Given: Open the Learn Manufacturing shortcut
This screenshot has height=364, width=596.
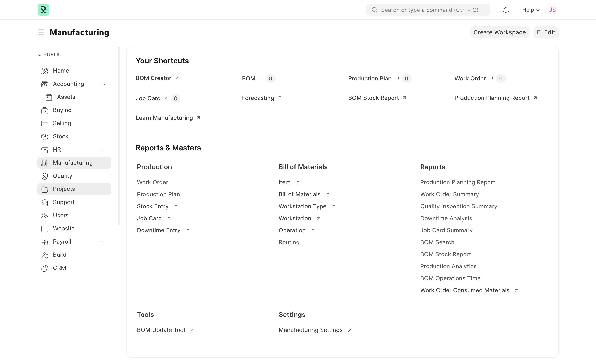Looking at the screenshot, I should click(x=164, y=118).
